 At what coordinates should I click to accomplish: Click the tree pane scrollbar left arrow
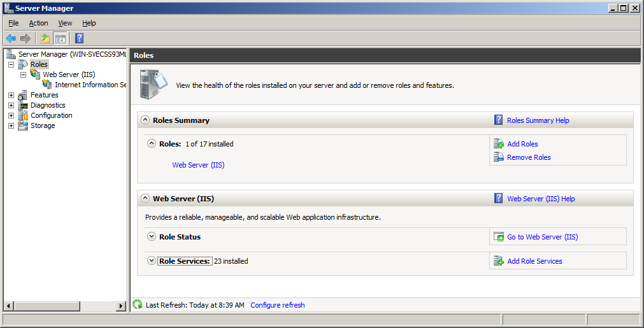[9, 306]
